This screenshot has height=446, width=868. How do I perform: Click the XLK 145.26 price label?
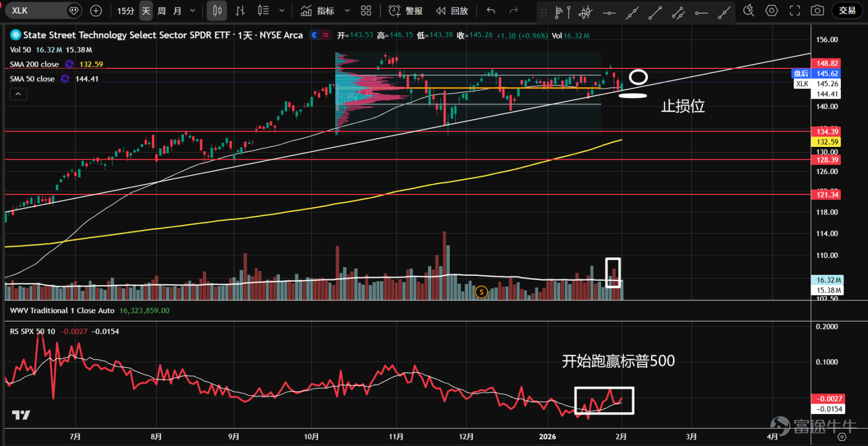pyautogui.click(x=818, y=84)
